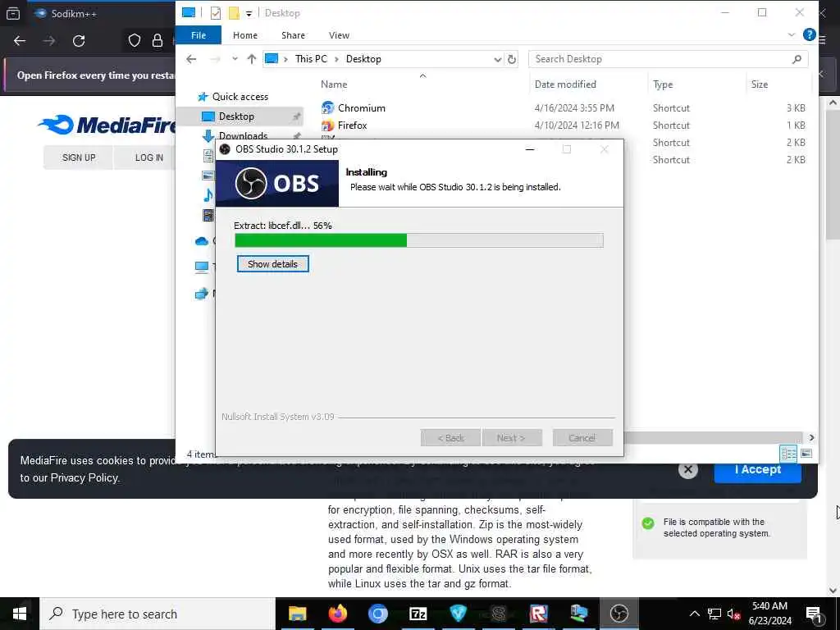
Task: Reload the Firefox page
Action: coord(79,41)
